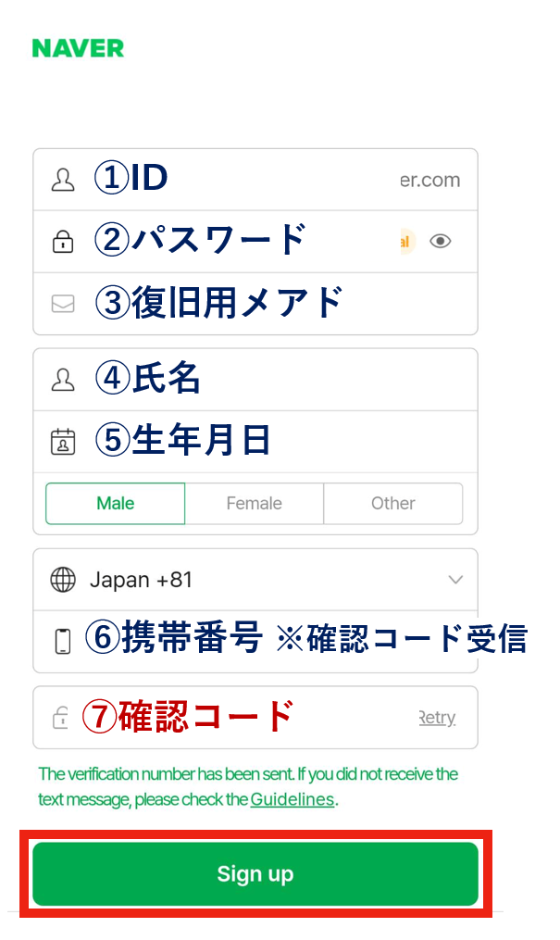560x940 pixels.
Task: Toggle password visibility with eye icon
Action: 441,242
